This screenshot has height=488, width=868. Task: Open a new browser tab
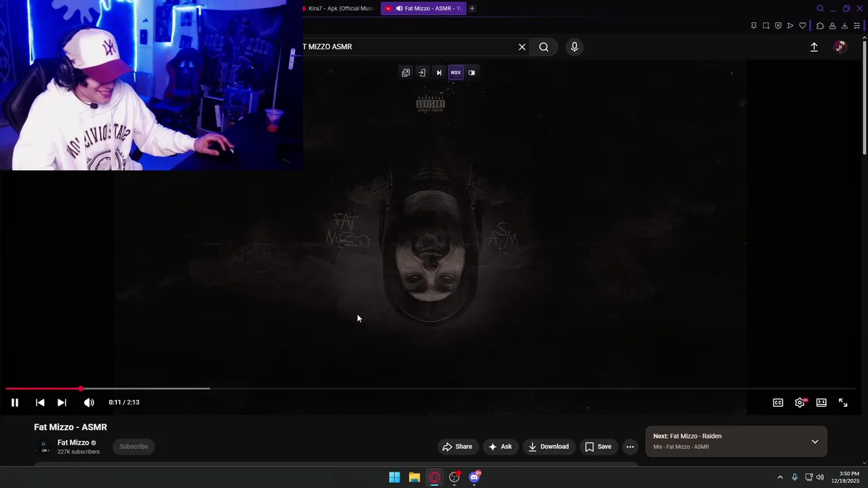pyautogui.click(x=472, y=8)
